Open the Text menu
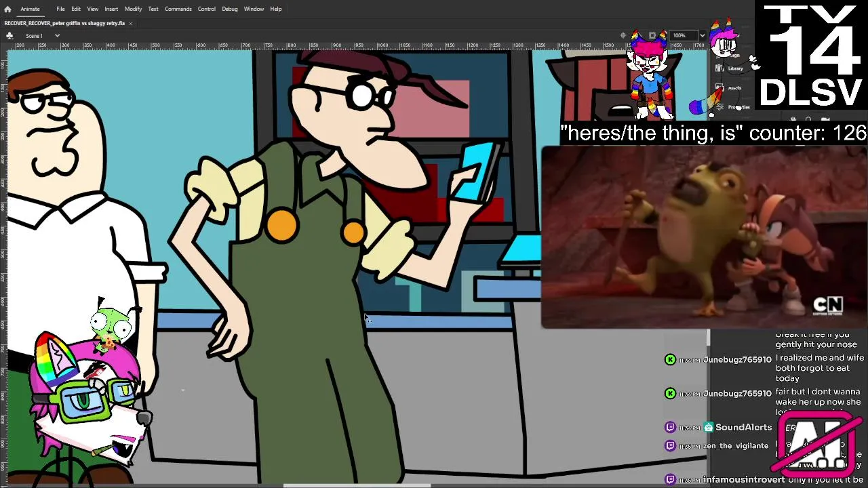The width and height of the screenshot is (868, 488). [x=153, y=9]
